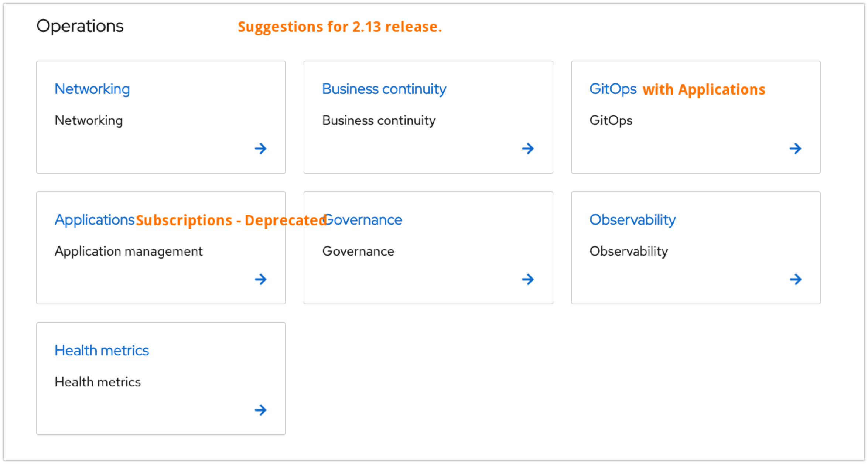Click the 'Application management' description text
The height and width of the screenshot is (464, 868).
[x=129, y=251]
